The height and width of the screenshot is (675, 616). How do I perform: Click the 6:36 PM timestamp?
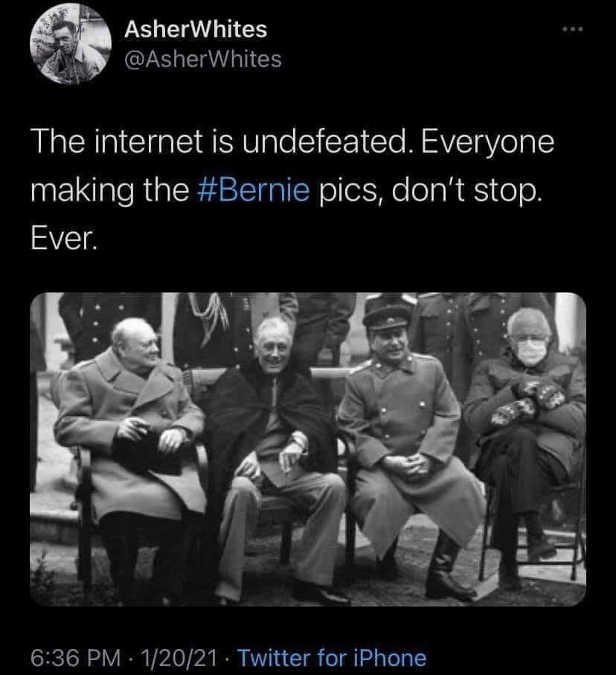(76, 658)
